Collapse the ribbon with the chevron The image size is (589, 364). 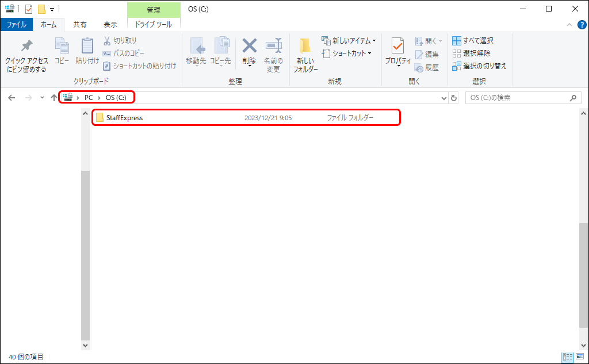click(569, 25)
